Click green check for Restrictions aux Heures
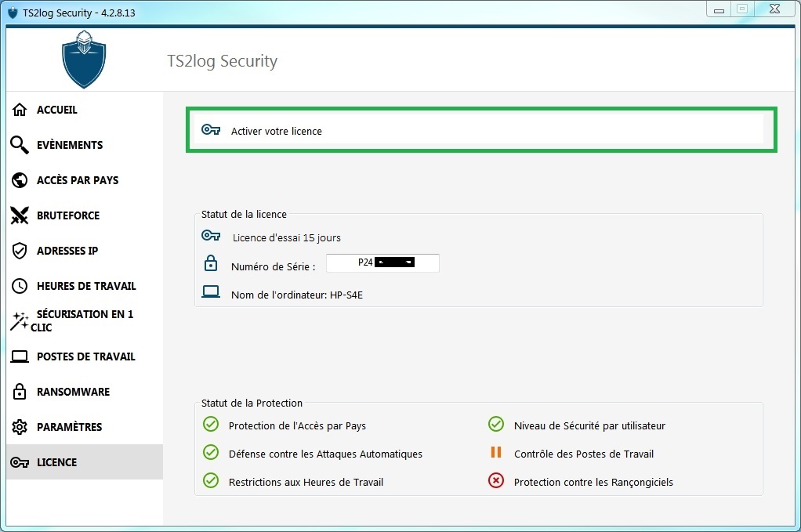Viewport: 801px width, 532px height. [211, 480]
